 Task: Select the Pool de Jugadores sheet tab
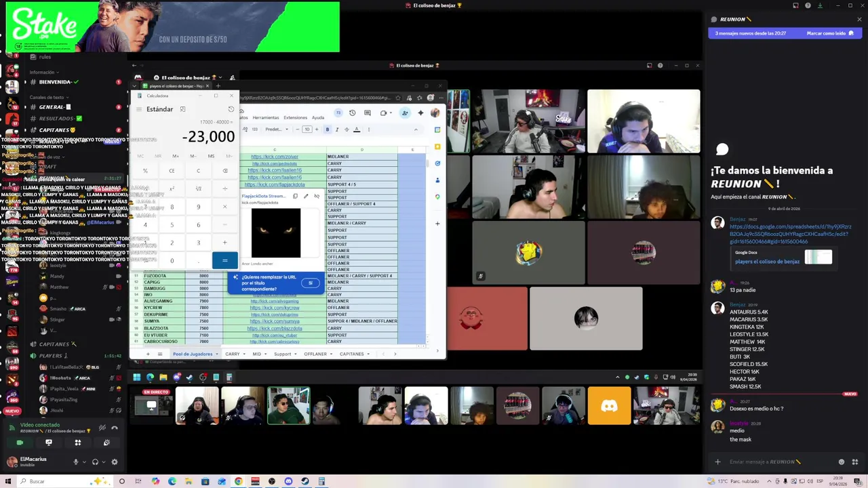coord(193,354)
